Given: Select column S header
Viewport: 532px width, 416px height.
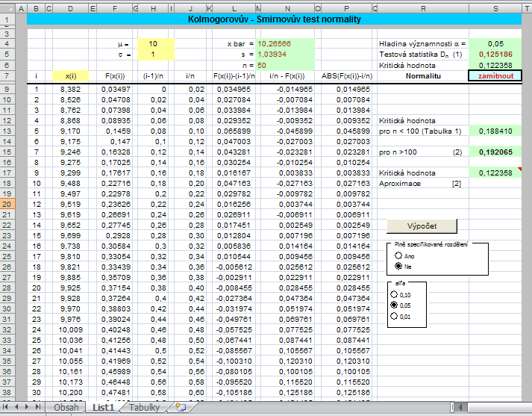Looking at the screenshot, I should pos(495,9).
